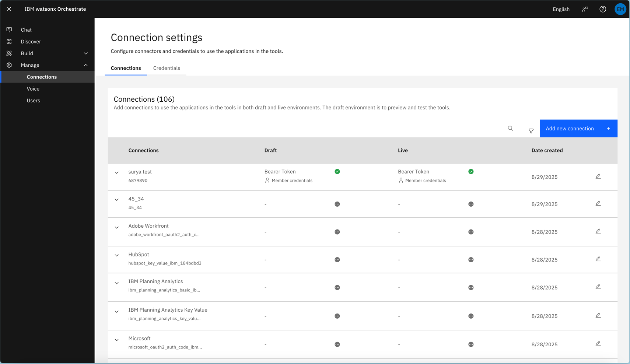Switch to the Credentials tab
Image resolution: width=630 pixels, height=364 pixels.
[x=167, y=68]
